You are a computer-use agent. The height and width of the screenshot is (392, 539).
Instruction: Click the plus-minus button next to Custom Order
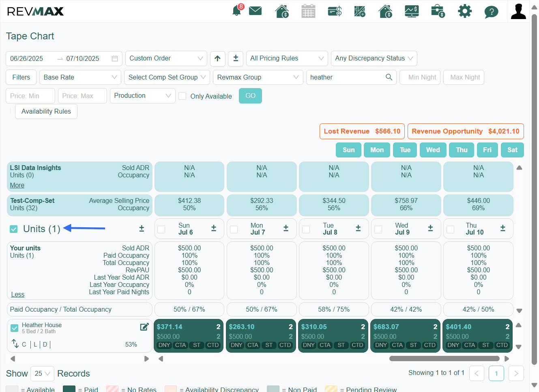coord(236,58)
